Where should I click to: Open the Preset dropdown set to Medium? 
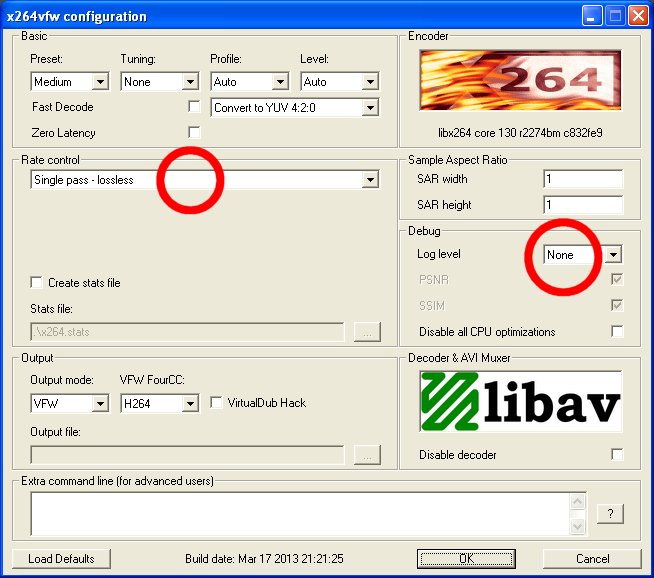pos(70,81)
